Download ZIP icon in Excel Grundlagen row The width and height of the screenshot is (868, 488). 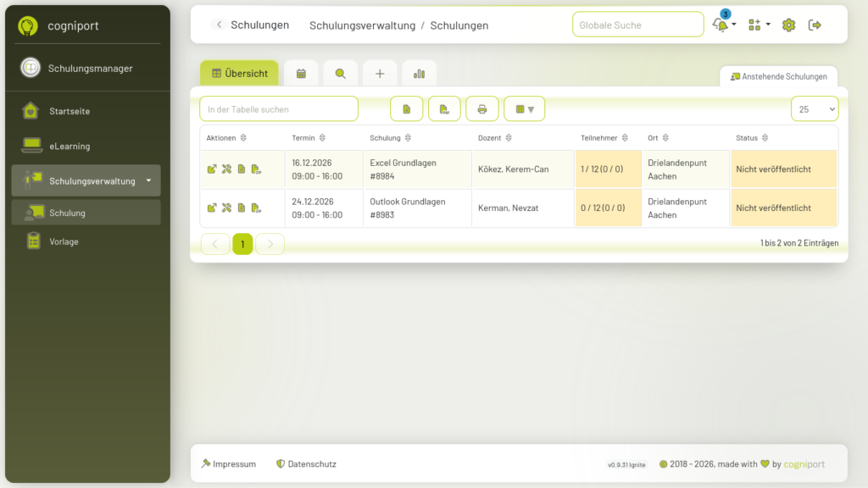[x=256, y=169]
